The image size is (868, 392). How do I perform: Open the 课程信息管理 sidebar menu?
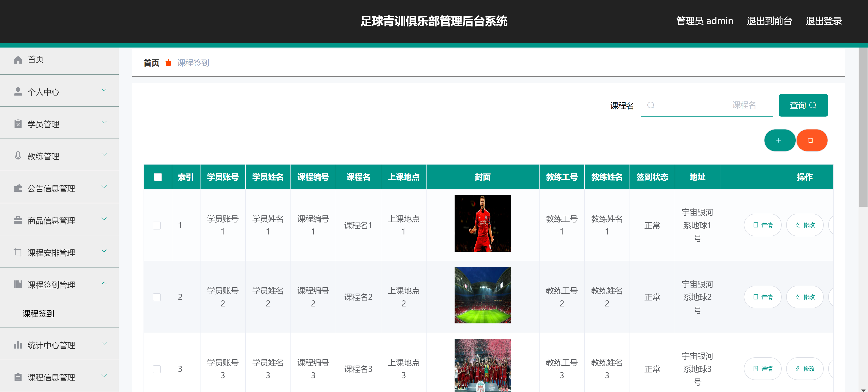click(x=51, y=377)
